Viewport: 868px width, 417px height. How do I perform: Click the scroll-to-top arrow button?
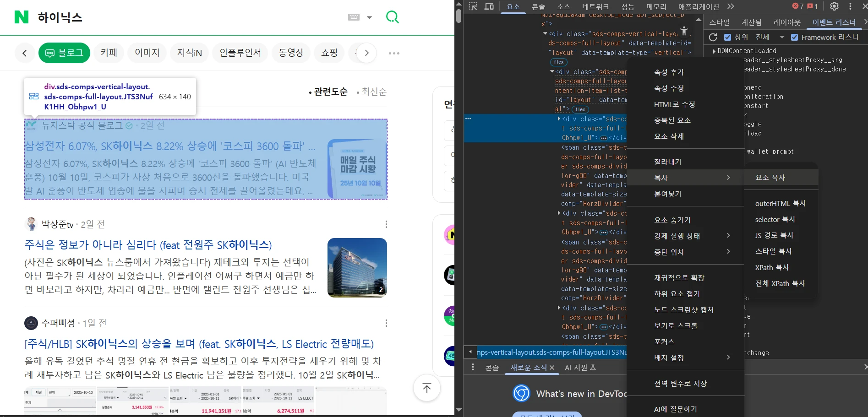(x=426, y=388)
